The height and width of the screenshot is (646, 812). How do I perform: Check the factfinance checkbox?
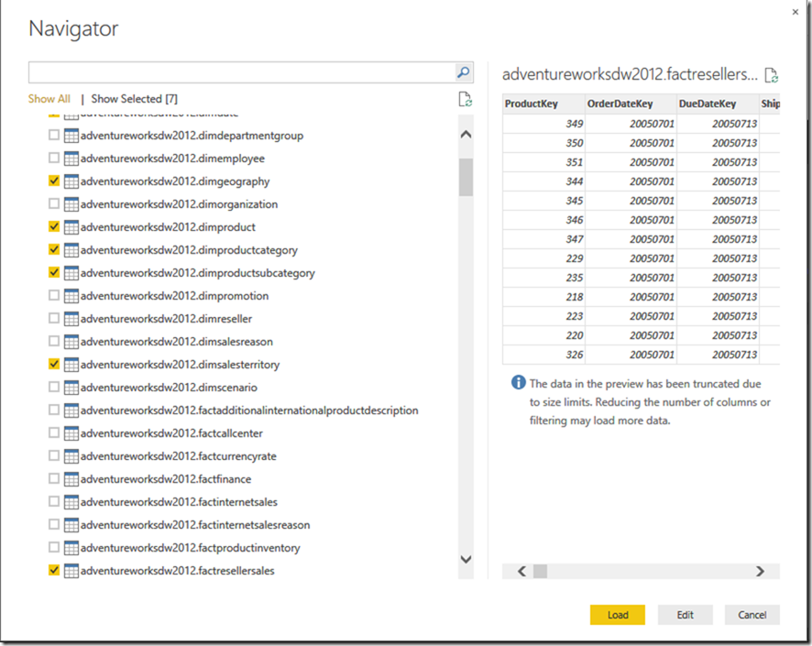click(x=54, y=478)
